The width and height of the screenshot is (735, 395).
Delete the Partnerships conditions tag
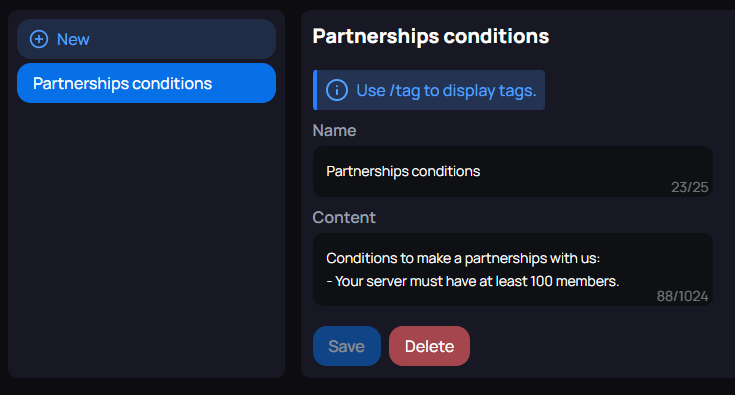click(429, 346)
